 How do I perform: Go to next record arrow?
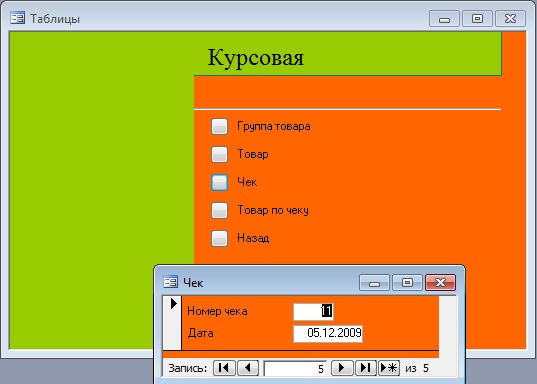pos(342,368)
